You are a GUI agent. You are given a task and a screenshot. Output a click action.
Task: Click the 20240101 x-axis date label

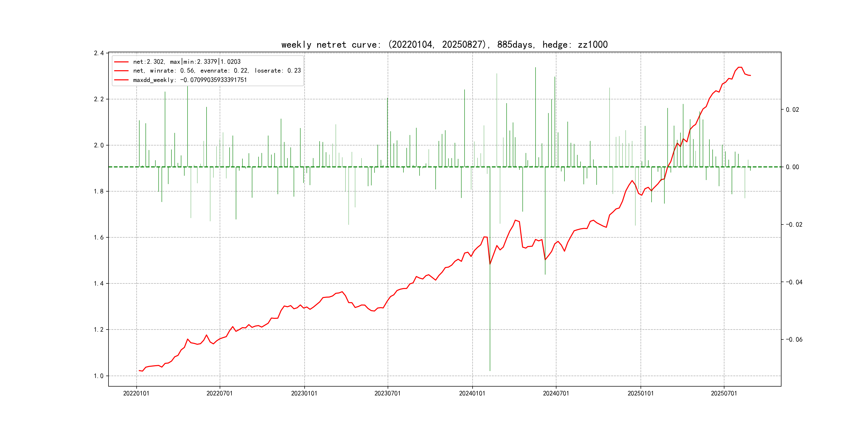(472, 393)
